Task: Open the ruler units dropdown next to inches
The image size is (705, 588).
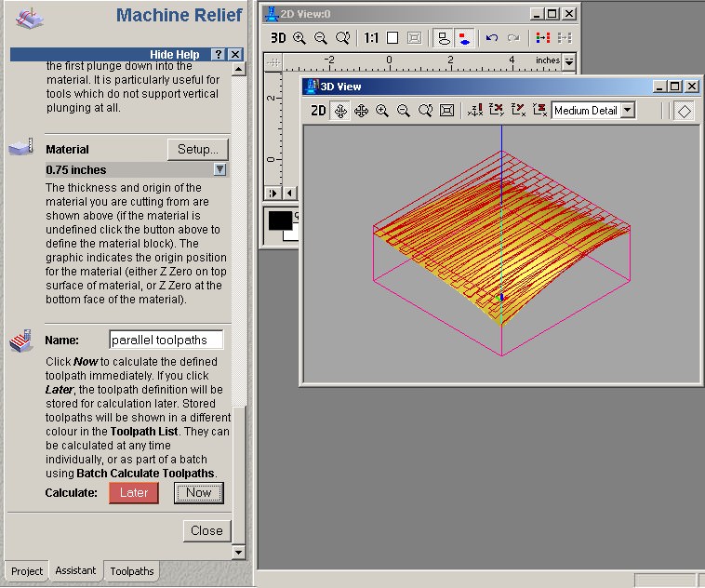Action: pos(569,61)
